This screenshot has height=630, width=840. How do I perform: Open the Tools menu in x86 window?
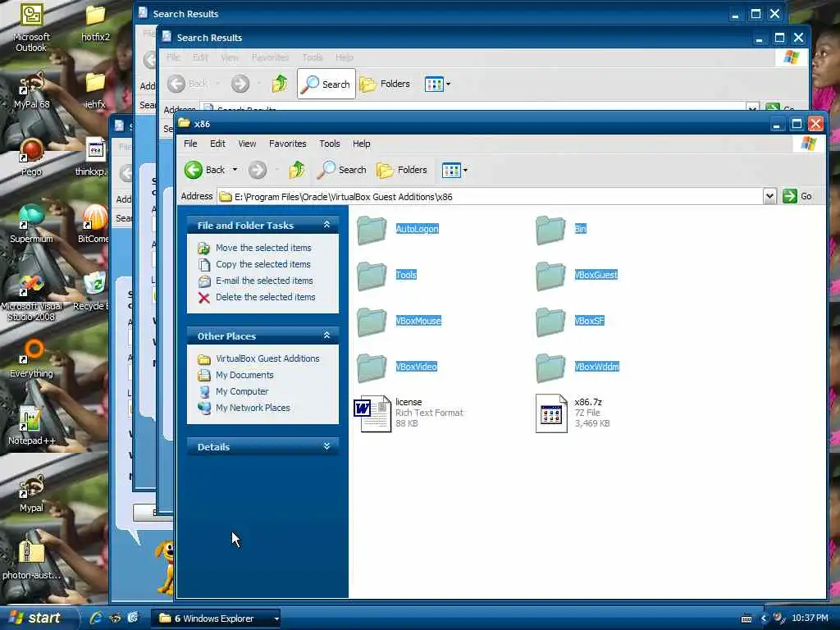pyautogui.click(x=330, y=144)
